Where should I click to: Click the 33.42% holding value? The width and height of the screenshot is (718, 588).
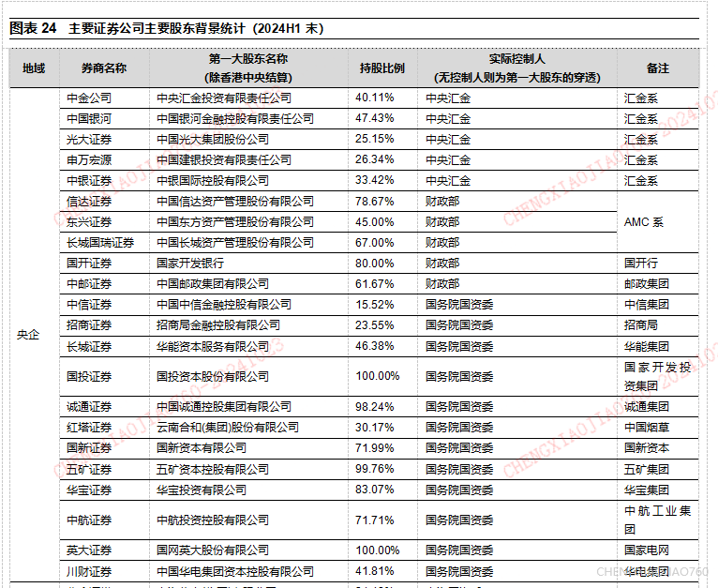[375, 180]
